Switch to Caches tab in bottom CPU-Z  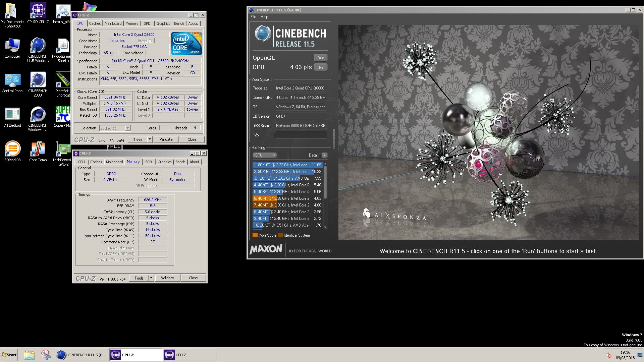[96, 162]
